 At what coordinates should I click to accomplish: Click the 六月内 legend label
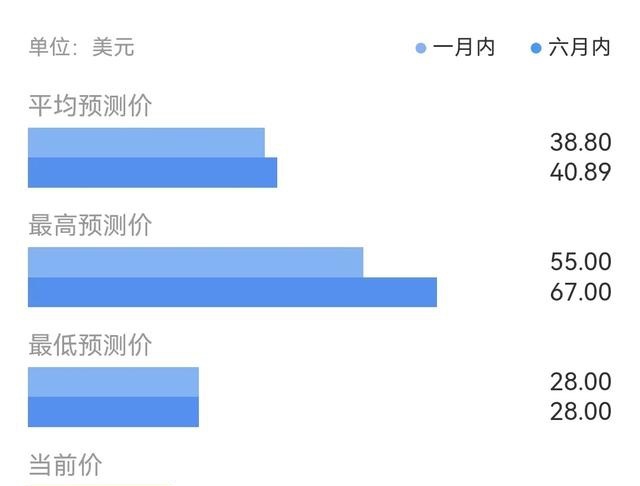[580, 47]
